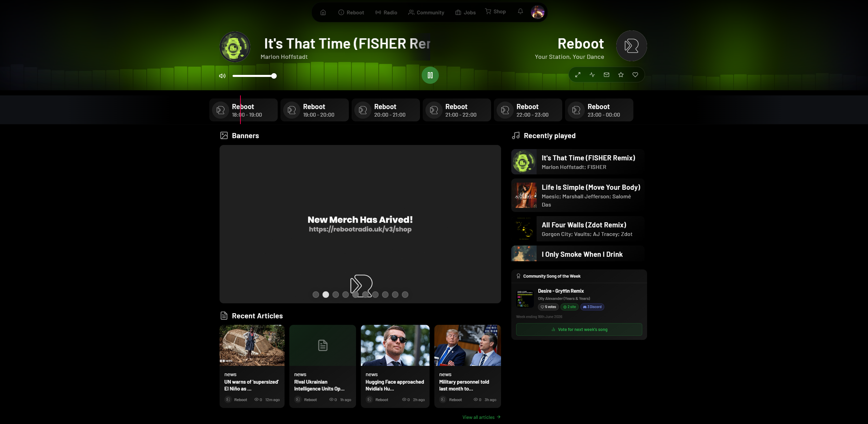Select the 19:00 - 20:00 Reboot slot
868x424 pixels.
coord(315,110)
